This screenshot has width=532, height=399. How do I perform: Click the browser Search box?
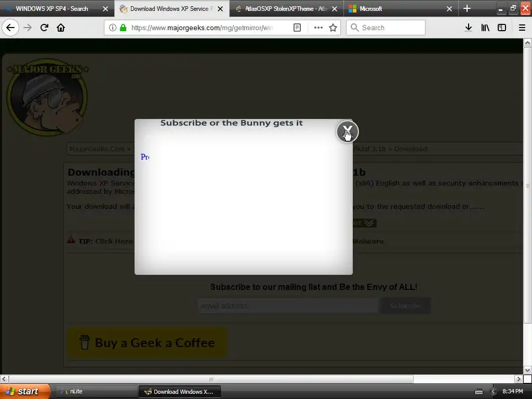click(386, 28)
